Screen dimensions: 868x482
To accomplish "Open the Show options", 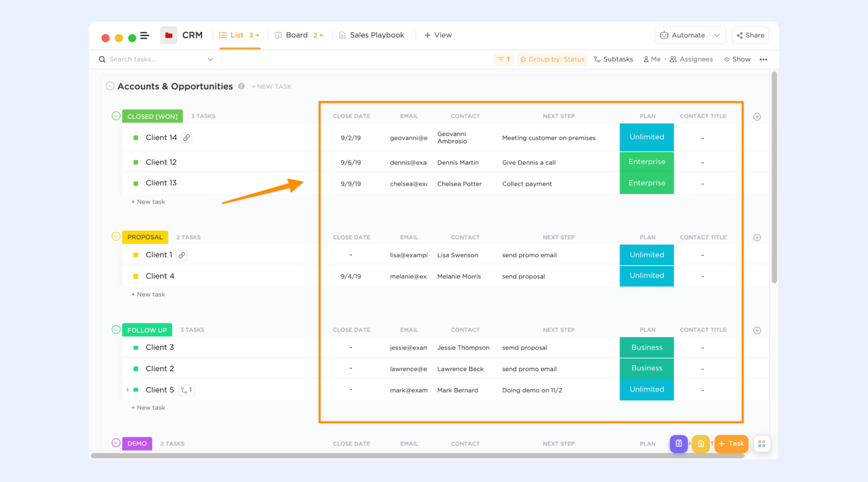I will tap(737, 59).
